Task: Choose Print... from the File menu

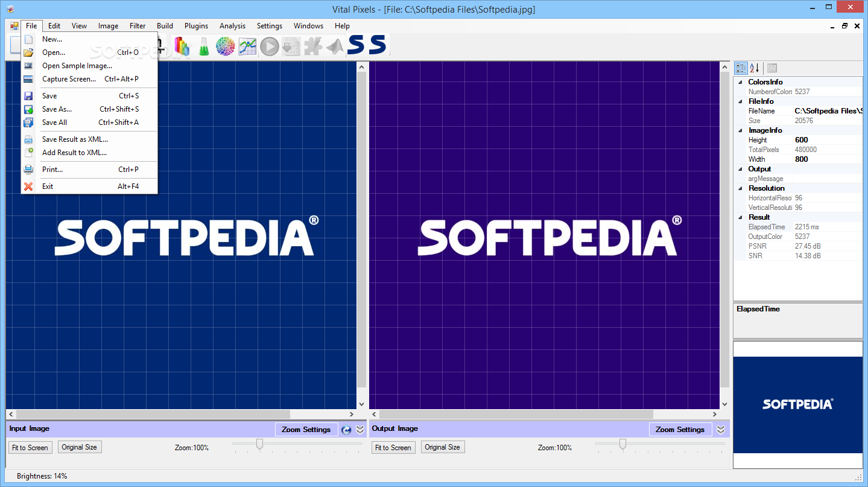Action: (x=89, y=170)
